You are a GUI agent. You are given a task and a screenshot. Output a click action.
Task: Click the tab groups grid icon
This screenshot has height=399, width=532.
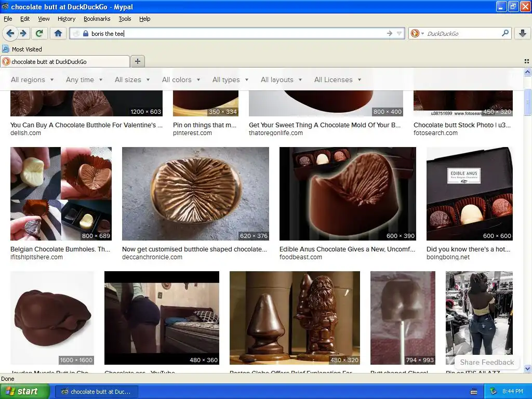[527, 61]
